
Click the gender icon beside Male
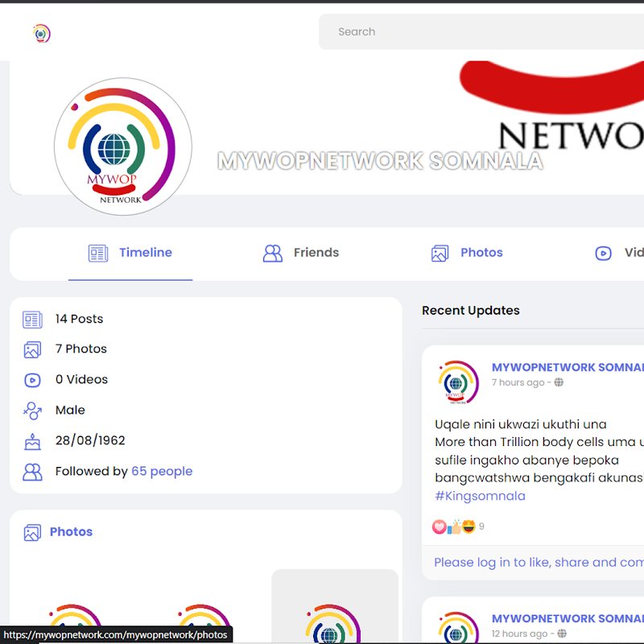pos(32,411)
